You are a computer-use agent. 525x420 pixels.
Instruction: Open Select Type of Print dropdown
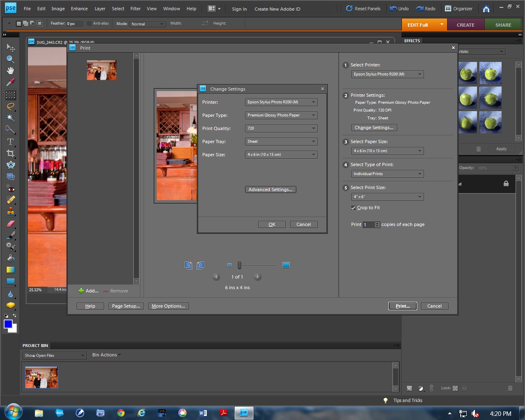[387, 174]
